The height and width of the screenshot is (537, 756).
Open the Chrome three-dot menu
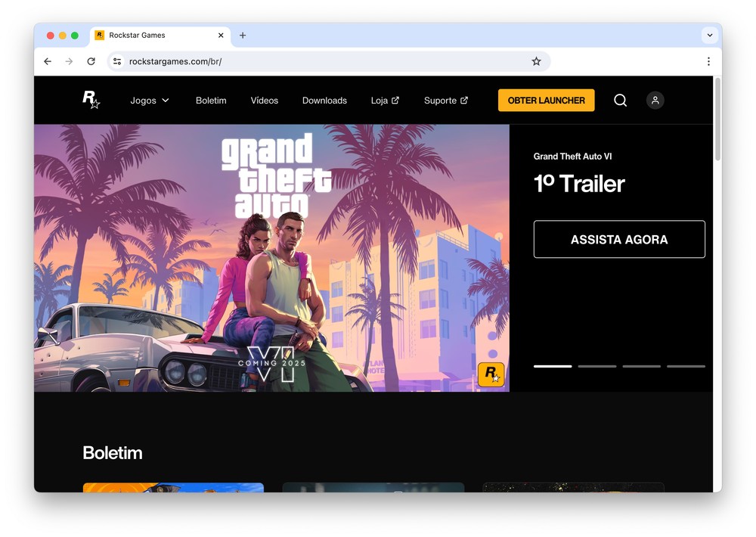click(x=708, y=61)
